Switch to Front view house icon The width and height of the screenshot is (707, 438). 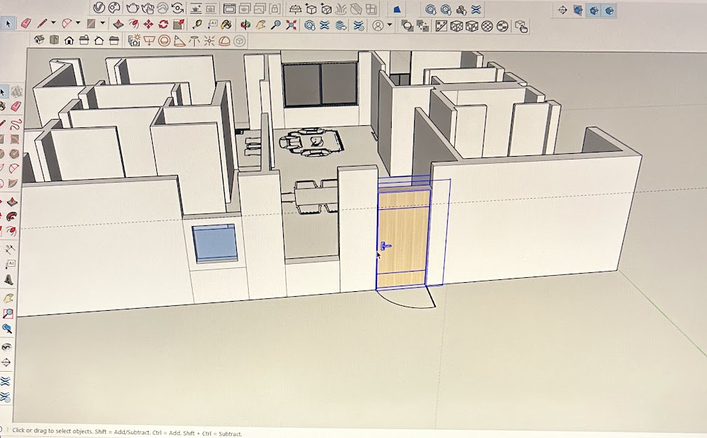coord(69,41)
